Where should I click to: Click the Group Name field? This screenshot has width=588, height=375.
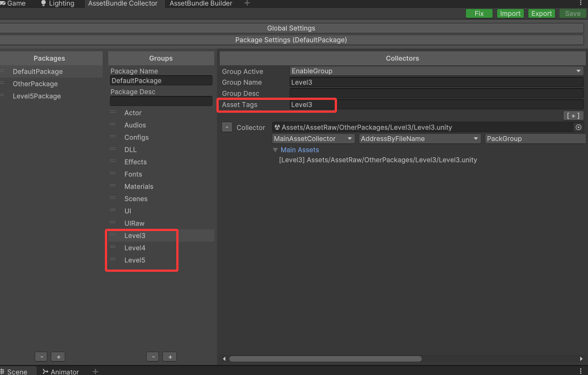(x=436, y=82)
